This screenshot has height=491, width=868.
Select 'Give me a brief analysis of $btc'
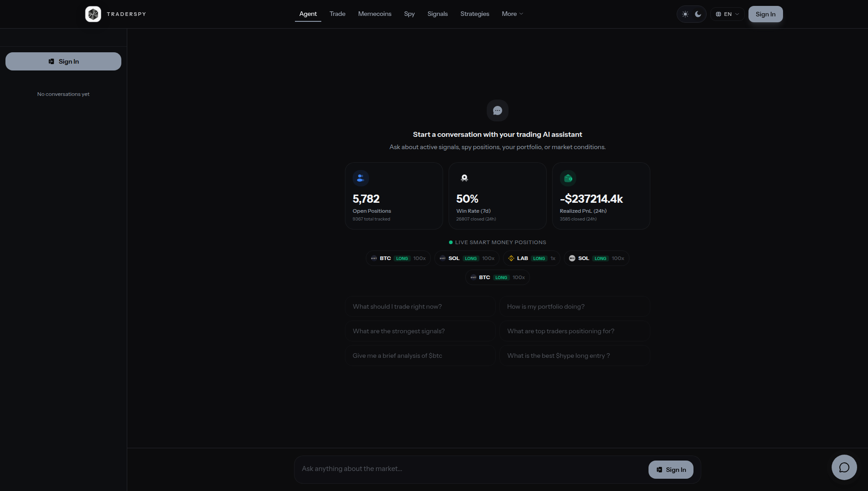420,356
